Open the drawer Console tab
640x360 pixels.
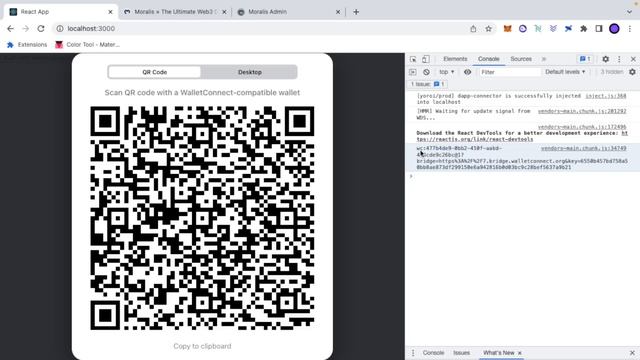tap(433, 353)
